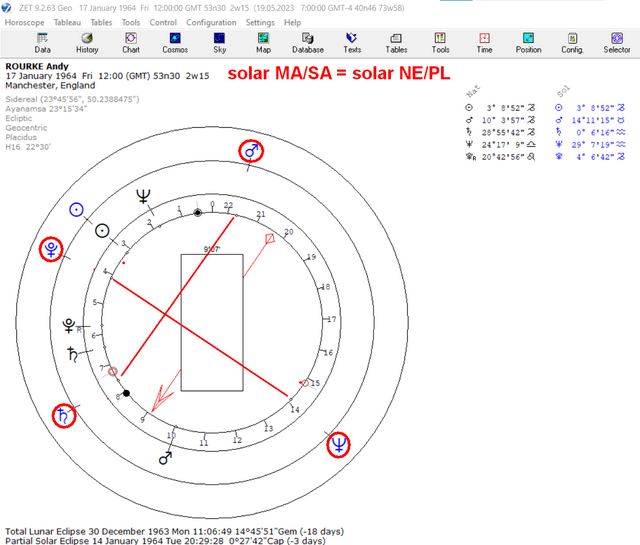Viewport: 640px width, 545px height.
Task: Click the 'Placidus' house system label
Action: pyautogui.click(x=21, y=137)
